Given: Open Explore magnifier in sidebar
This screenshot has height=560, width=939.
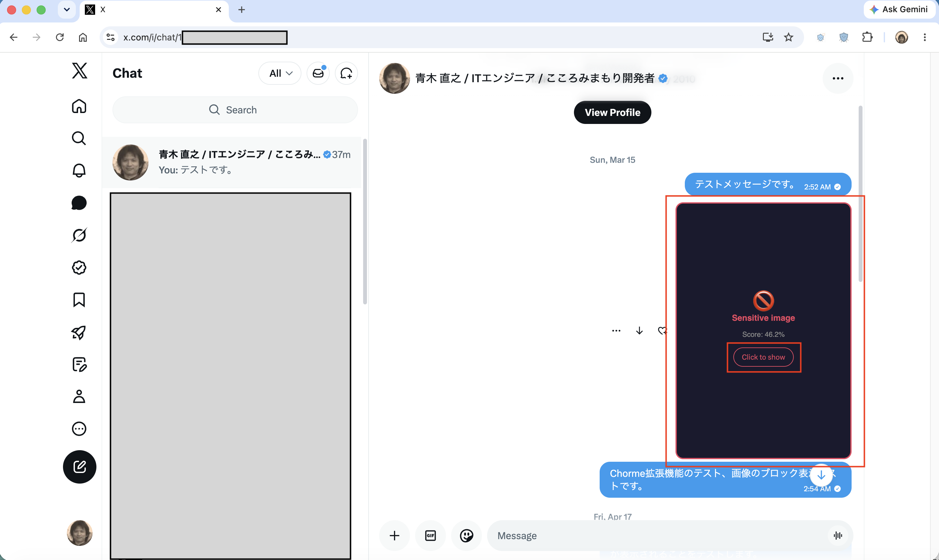Looking at the screenshot, I should [79, 138].
